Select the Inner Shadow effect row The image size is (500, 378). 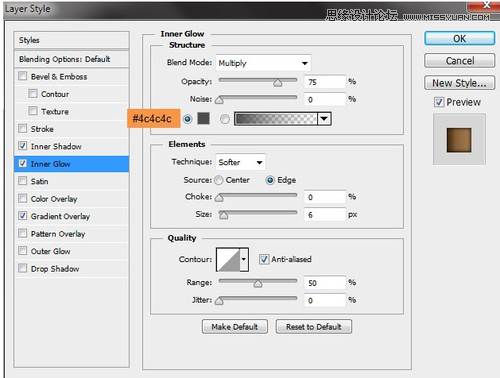click(72, 146)
